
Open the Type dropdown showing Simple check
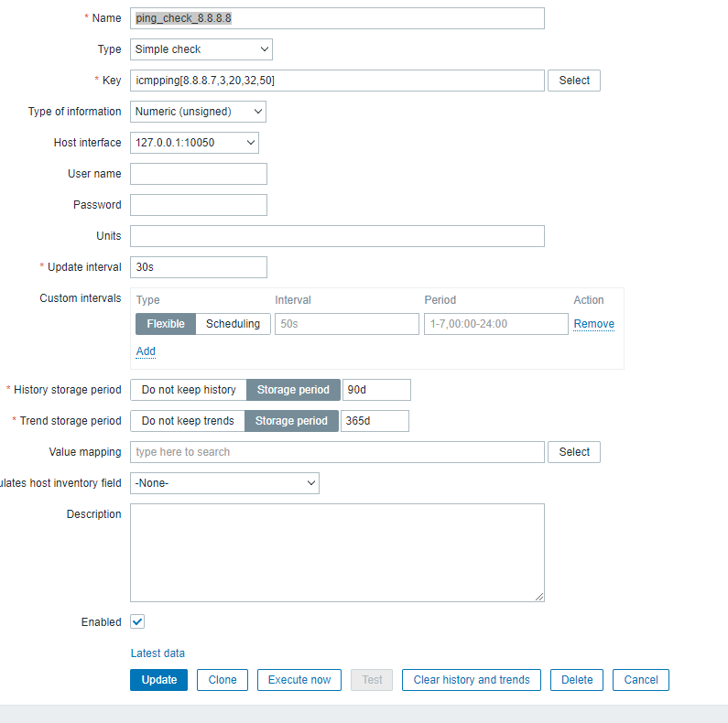tap(201, 49)
